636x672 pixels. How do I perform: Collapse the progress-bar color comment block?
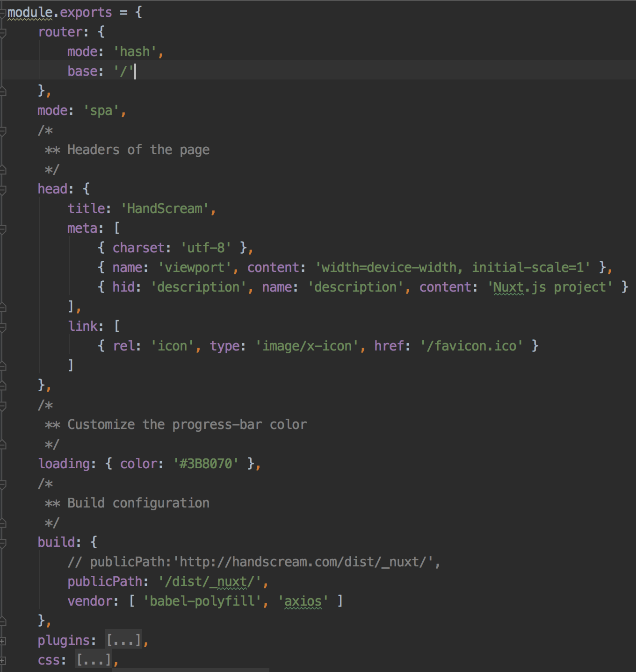click(4, 405)
